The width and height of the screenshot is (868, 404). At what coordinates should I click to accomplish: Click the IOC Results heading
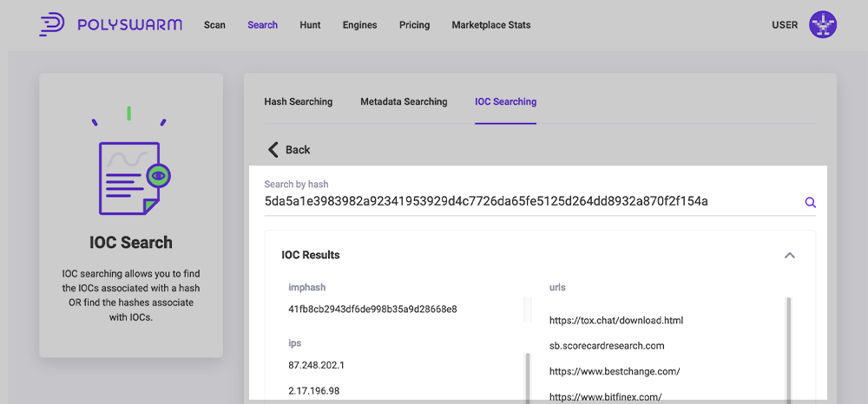point(311,256)
